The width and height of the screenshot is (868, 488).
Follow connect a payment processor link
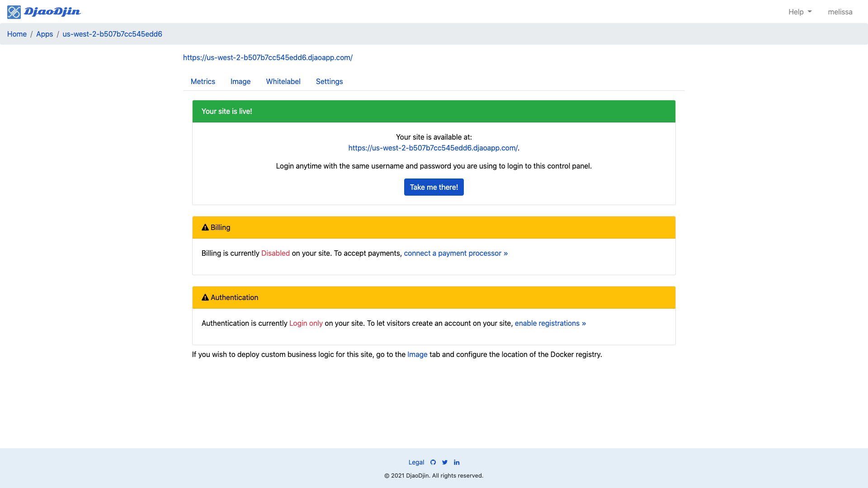(x=456, y=253)
